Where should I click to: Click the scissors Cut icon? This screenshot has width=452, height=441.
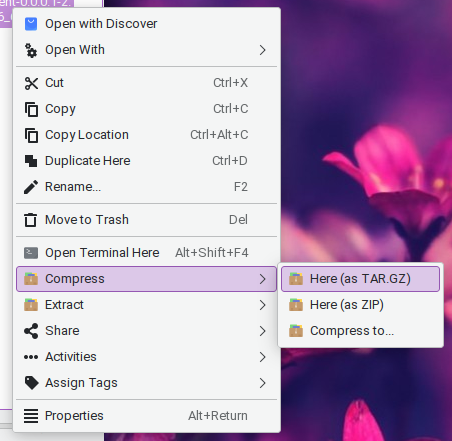pyautogui.click(x=31, y=83)
